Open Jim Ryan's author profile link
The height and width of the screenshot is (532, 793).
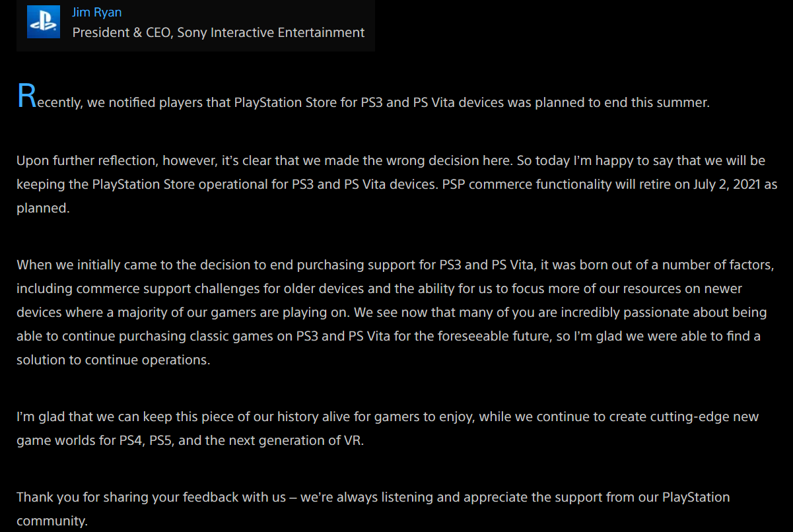coord(96,13)
